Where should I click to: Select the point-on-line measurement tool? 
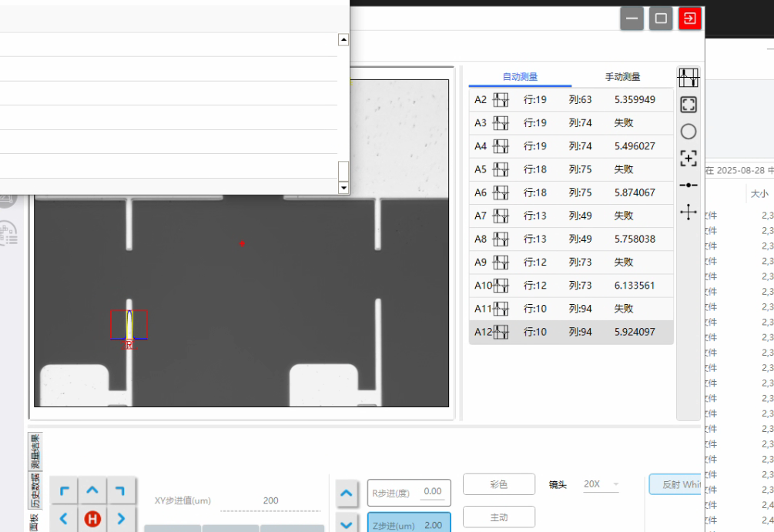click(688, 185)
